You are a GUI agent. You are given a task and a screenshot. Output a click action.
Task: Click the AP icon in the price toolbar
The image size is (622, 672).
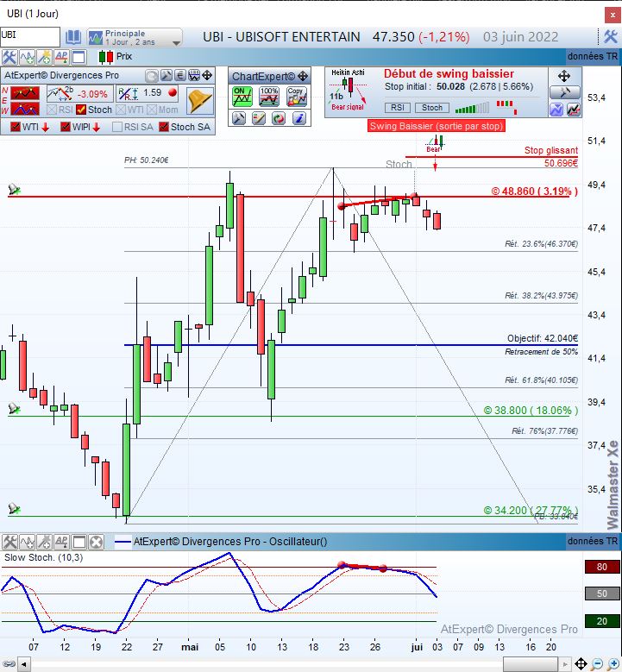tap(61, 57)
